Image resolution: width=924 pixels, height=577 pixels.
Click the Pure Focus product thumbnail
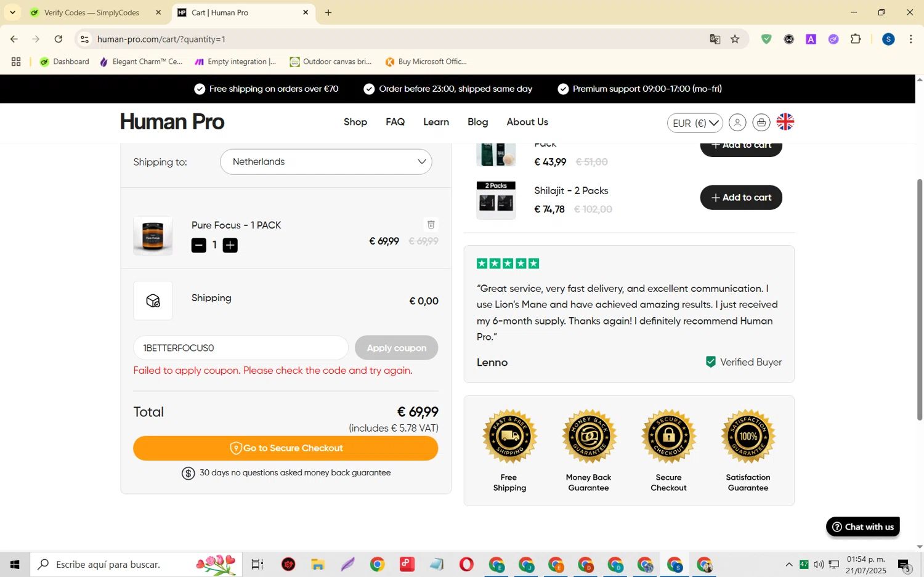(153, 236)
